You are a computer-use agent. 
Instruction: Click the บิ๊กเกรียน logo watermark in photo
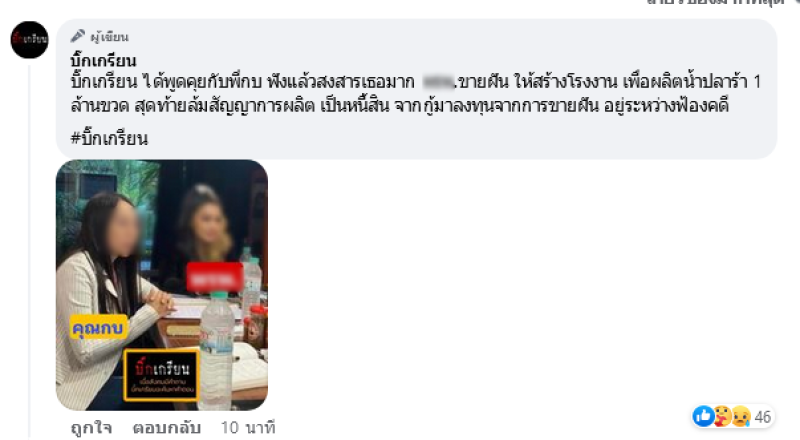click(161, 375)
